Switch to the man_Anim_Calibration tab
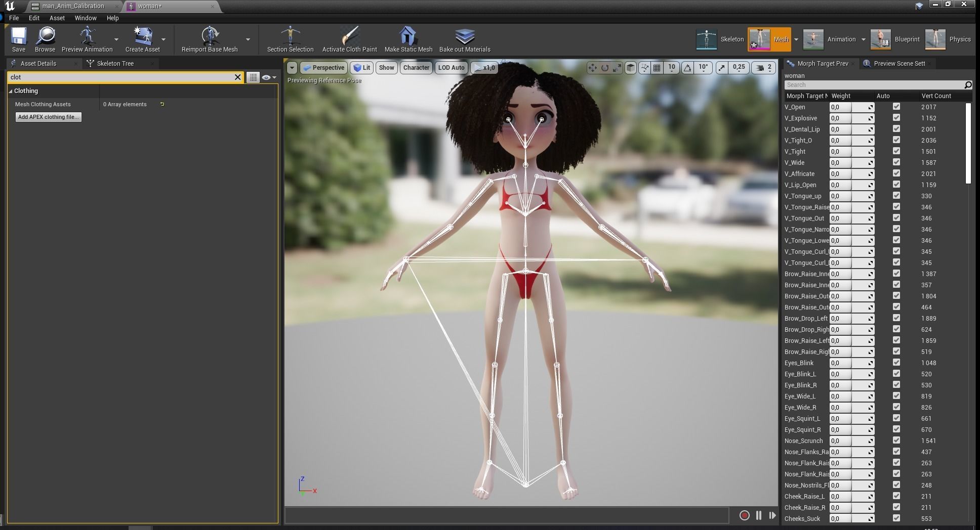 pos(73,6)
